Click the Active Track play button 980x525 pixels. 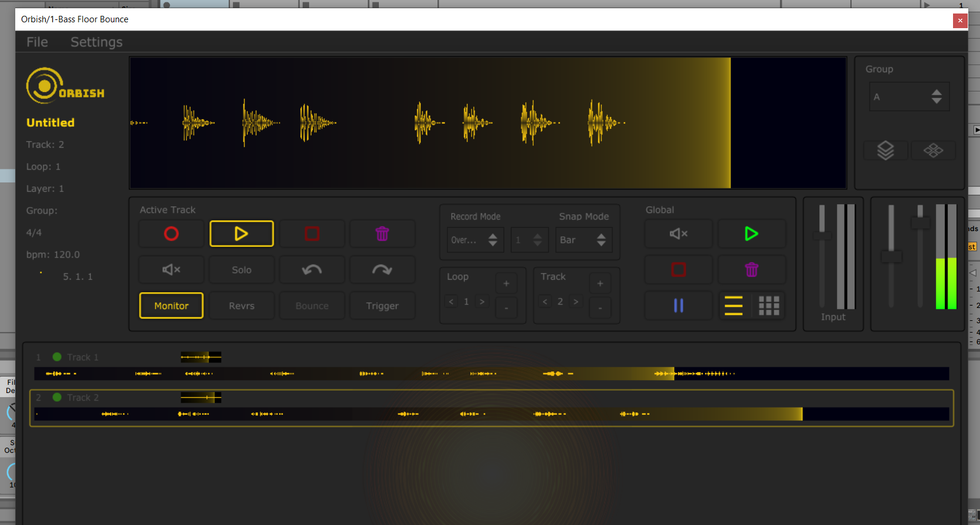click(x=242, y=234)
